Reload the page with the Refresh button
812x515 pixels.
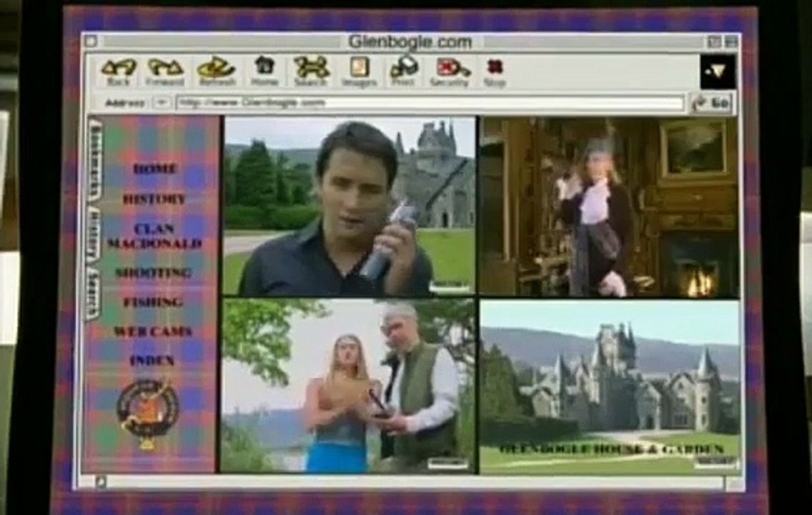pos(217,72)
